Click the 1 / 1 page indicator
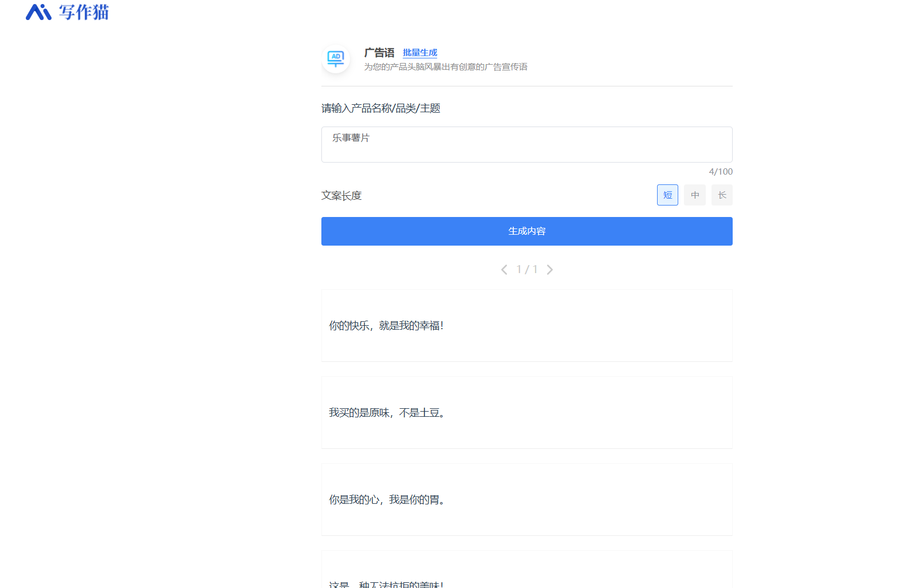920x588 pixels. pyautogui.click(x=527, y=270)
